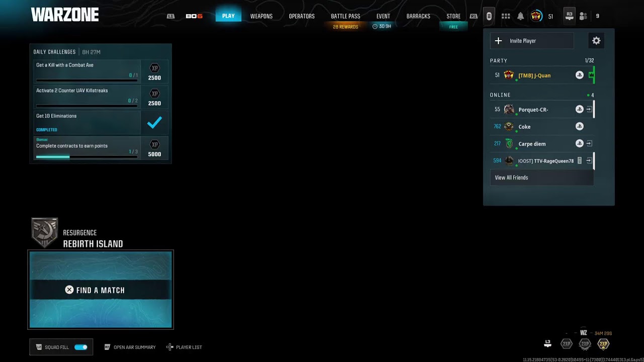The height and width of the screenshot is (362, 644).
Task: Open the Player List
Action: [x=184, y=347]
